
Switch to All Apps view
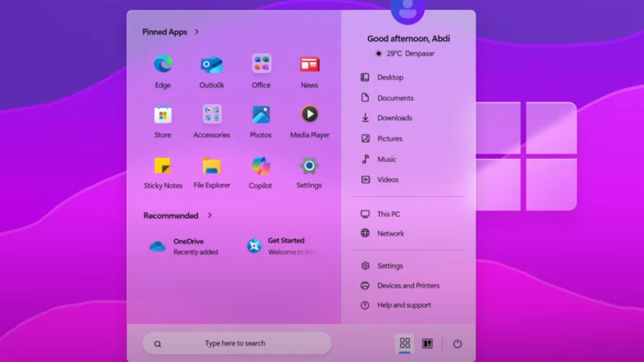point(426,344)
